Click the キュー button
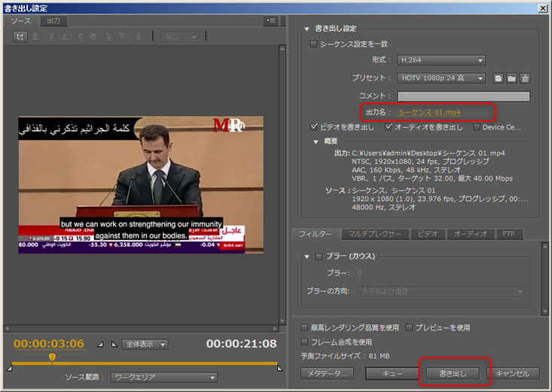Image resolution: width=552 pixels, height=392 pixels. [x=392, y=373]
